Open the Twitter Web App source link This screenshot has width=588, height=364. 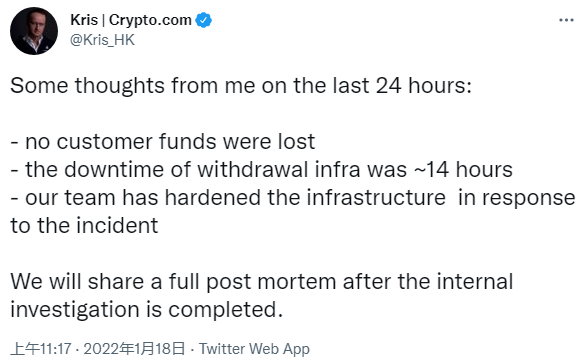pyautogui.click(x=254, y=349)
